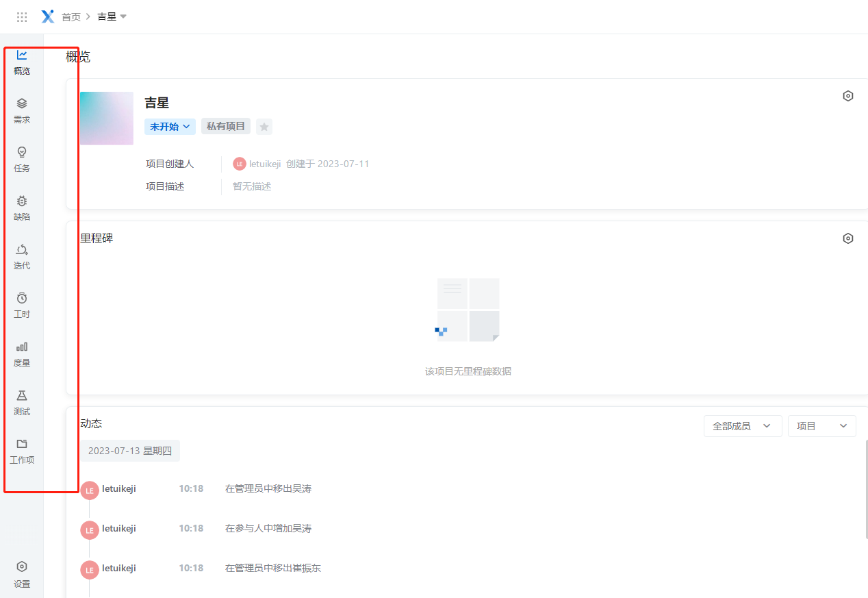
Task: Click LE avatar on 增加吴涛 activity row
Action: [x=90, y=530]
